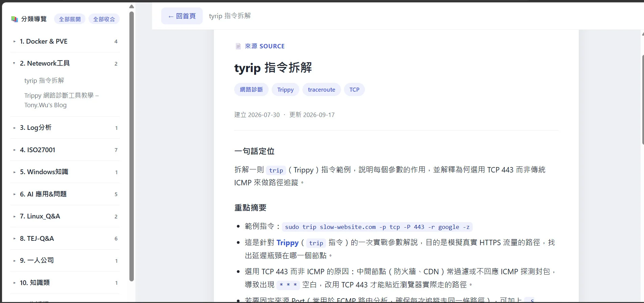Click the sudo trip example command code
644x303 pixels.
[377, 227]
